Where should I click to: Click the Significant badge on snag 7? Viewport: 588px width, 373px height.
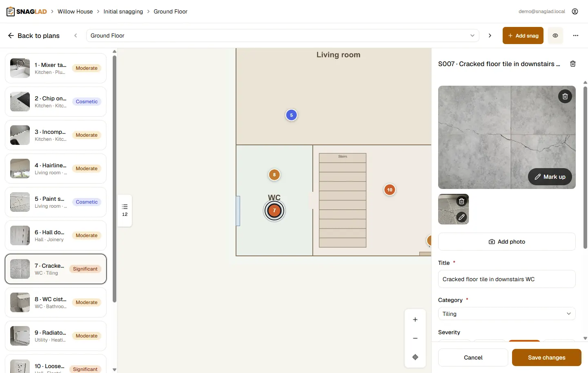tap(85, 269)
